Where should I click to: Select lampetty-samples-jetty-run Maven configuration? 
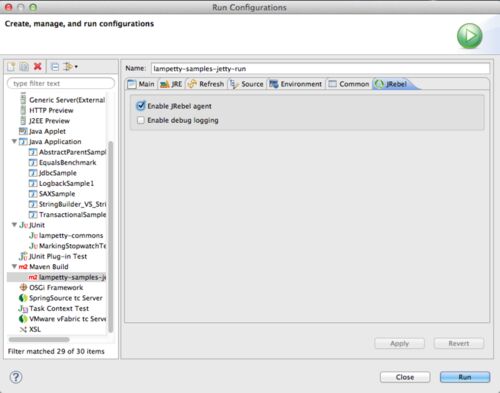coord(57,277)
